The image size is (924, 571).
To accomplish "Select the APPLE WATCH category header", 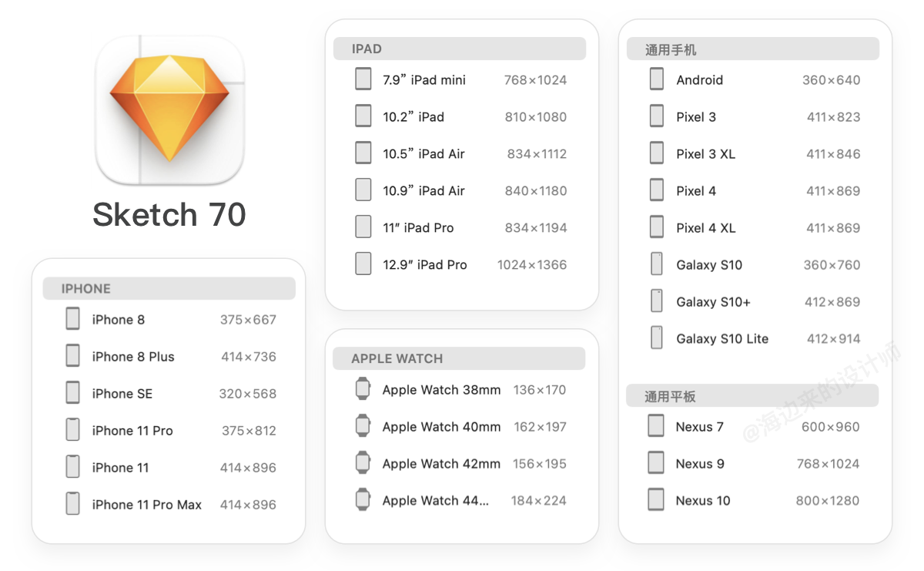I will coord(460,358).
